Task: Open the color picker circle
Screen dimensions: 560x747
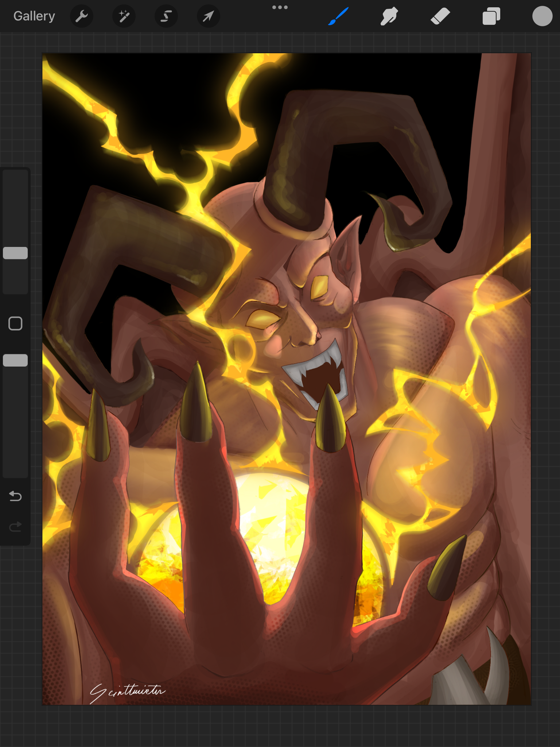Action: (542, 16)
